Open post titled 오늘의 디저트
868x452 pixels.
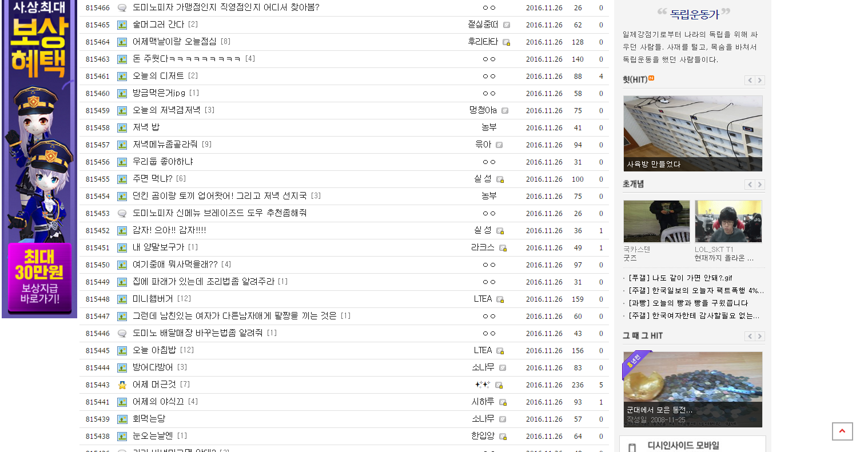coord(158,76)
